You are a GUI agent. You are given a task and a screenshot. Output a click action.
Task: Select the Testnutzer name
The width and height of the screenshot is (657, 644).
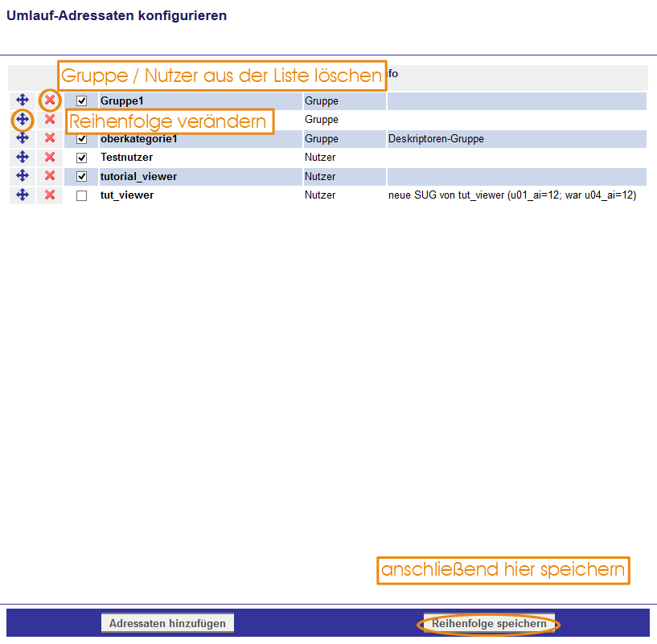tap(126, 157)
